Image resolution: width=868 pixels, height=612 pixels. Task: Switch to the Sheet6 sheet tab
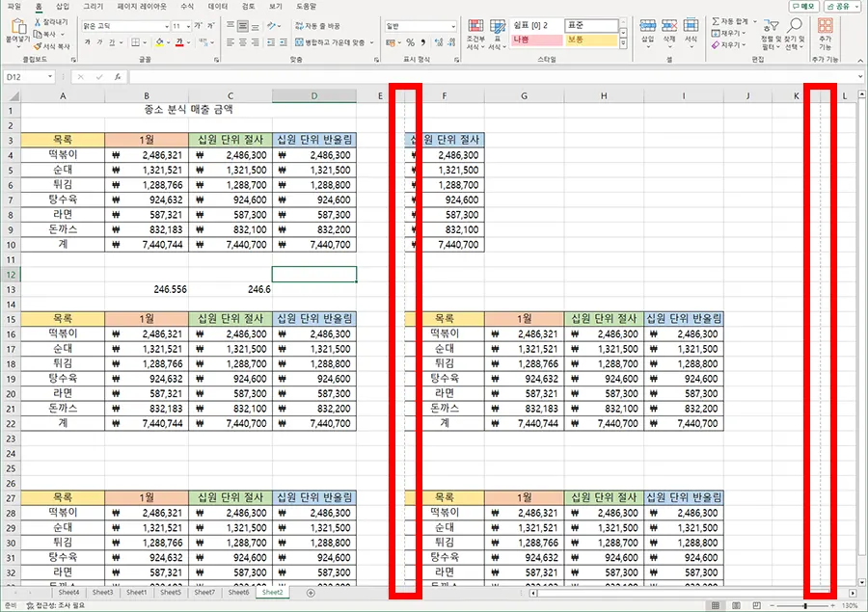coord(239,593)
